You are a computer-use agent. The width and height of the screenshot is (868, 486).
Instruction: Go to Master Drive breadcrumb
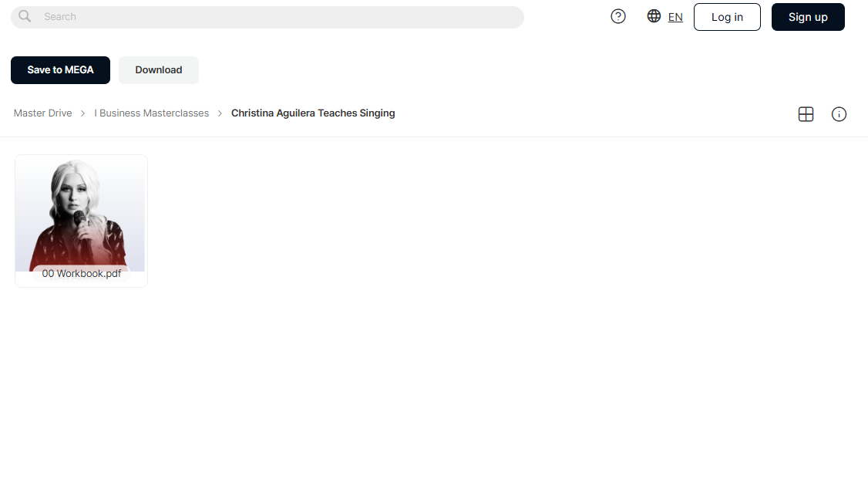[x=42, y=113]
